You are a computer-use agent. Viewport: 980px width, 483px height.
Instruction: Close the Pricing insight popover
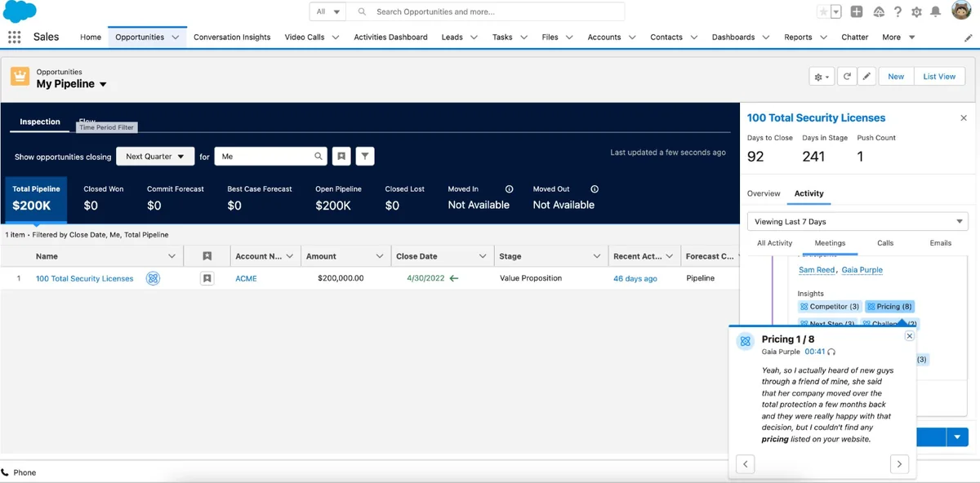910,336
